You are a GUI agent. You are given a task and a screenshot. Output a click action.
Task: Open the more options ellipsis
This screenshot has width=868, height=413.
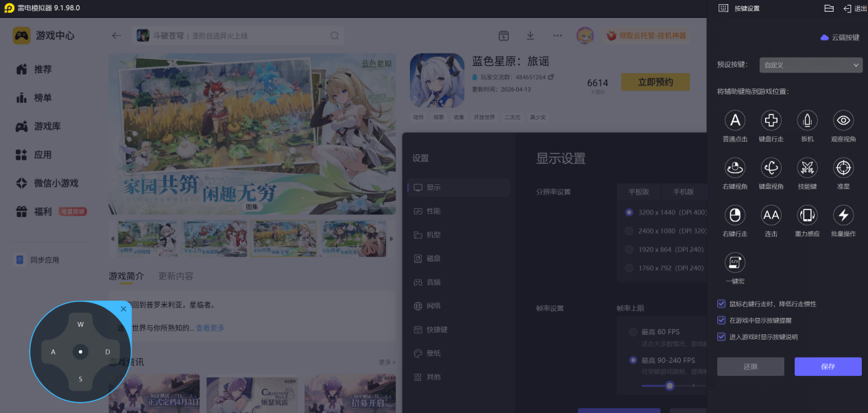click(557, 36)
